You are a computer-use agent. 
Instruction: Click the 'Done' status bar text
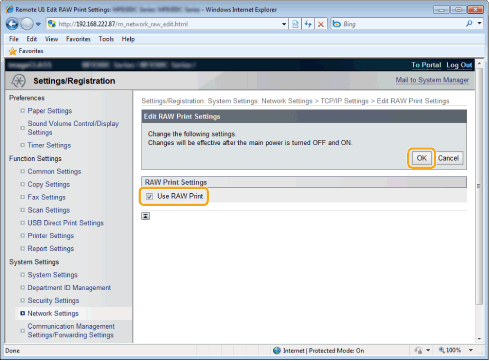click(x=12, y=351)
